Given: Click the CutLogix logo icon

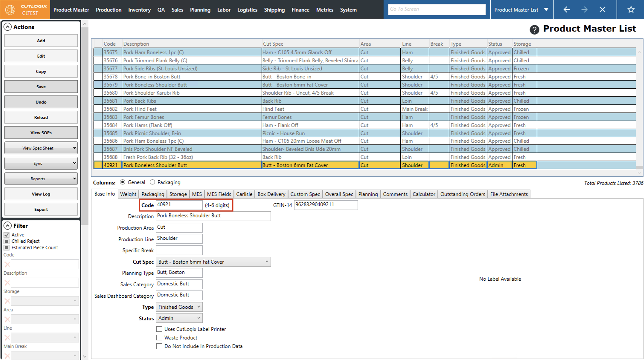Looking at the screenshot, I should (x=10, y=10).
